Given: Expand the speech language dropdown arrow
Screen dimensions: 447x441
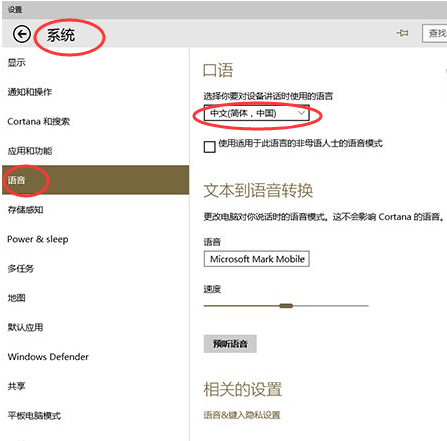Looking at the screenshot, I should pos(301,113).
